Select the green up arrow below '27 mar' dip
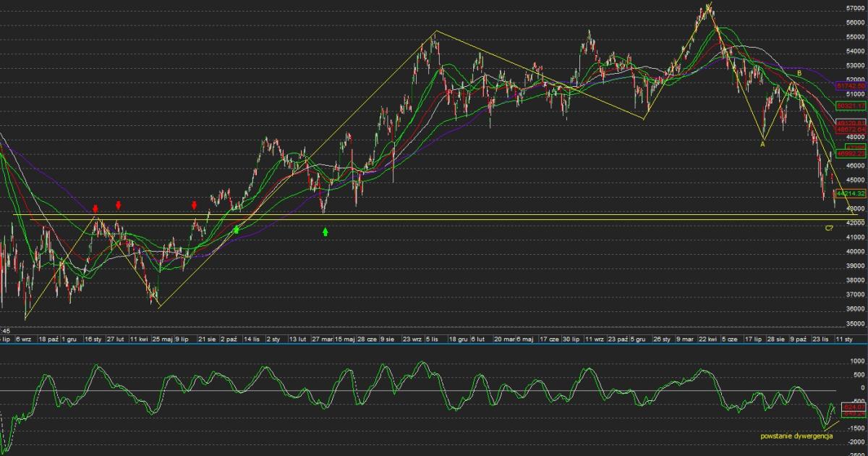 (325, 232)
